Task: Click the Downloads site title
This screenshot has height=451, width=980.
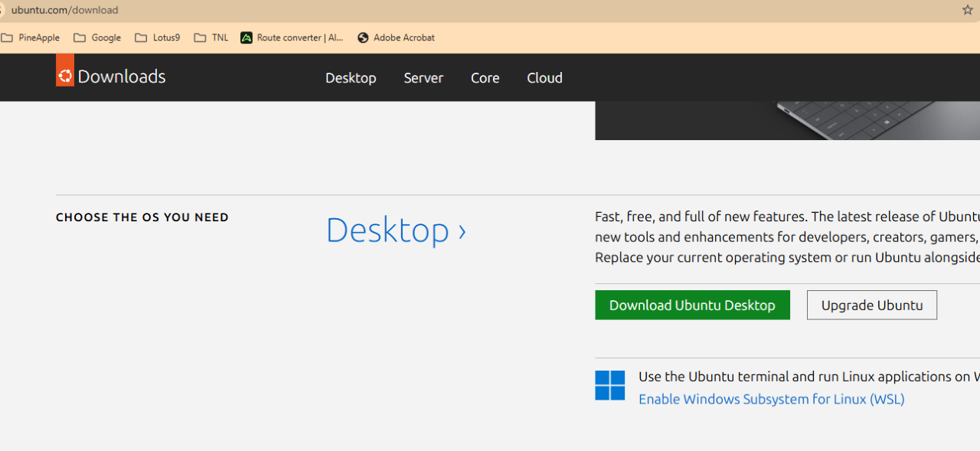Action: tap(122, 77)
